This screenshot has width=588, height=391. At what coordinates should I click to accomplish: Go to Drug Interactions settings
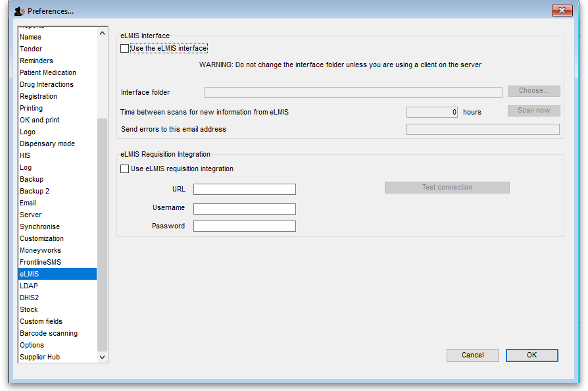pos(47,84)
